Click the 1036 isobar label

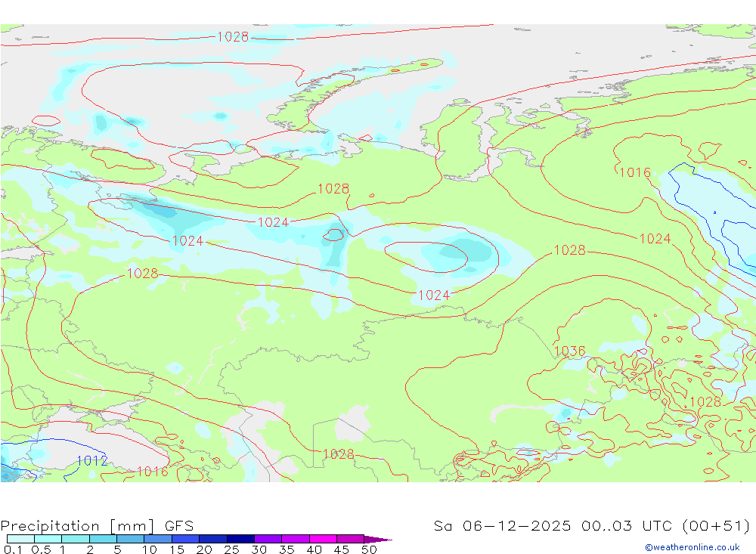(570, 351)
